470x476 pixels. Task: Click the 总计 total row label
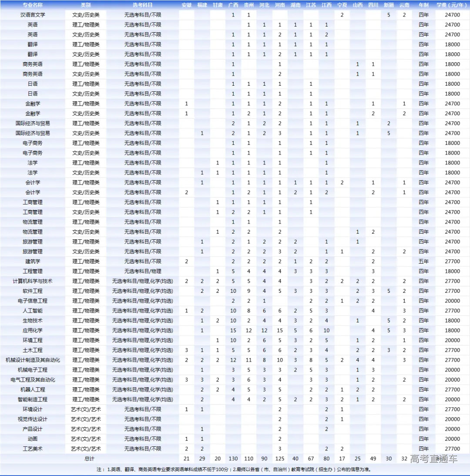[x=89, y=459]
